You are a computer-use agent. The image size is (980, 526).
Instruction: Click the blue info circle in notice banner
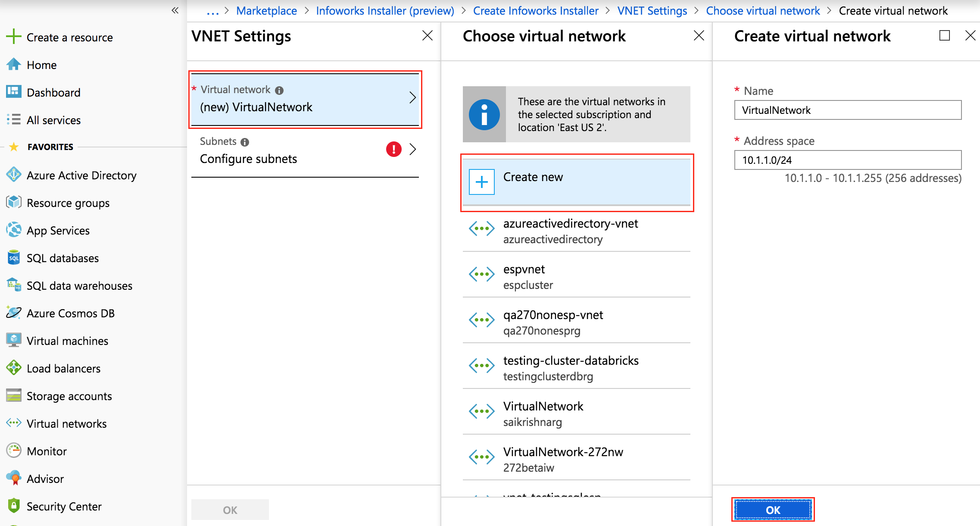[x=484, y=115]
